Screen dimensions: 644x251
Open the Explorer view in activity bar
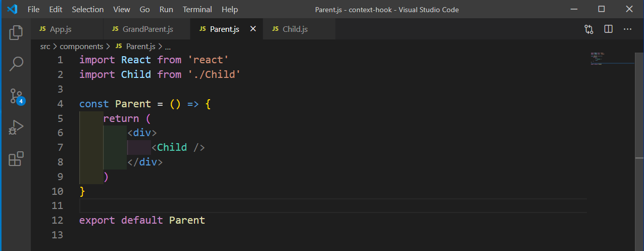(x=16, y=33)
